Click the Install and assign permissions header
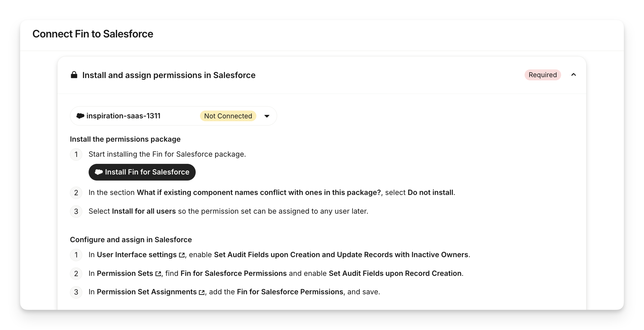This screenshot has width=644, height=330. [169, 75]
